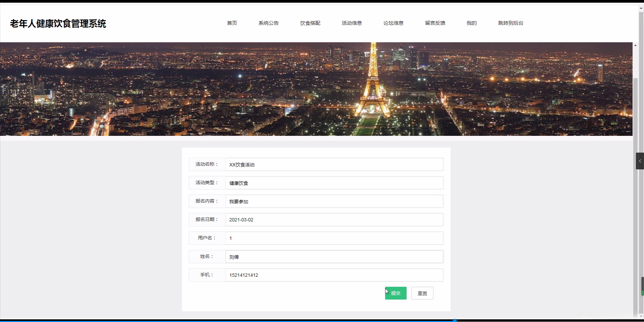Click the 活动名称 label text

pyautogui.click(x=207, y=164)
